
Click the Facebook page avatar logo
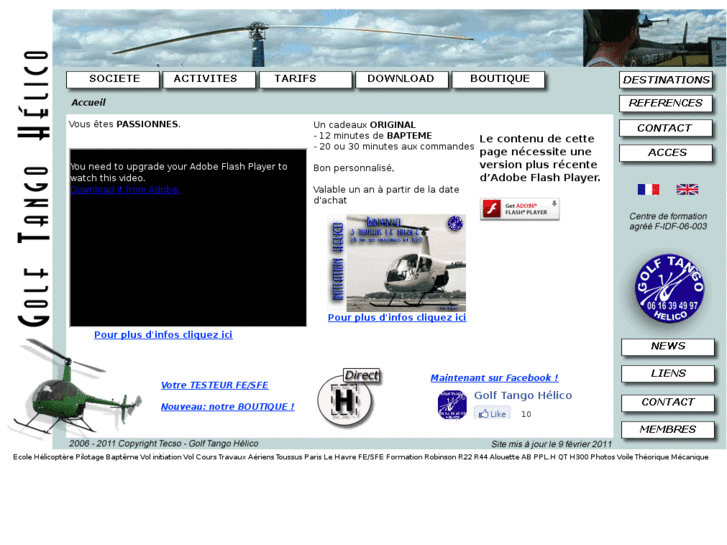[452, 404]
